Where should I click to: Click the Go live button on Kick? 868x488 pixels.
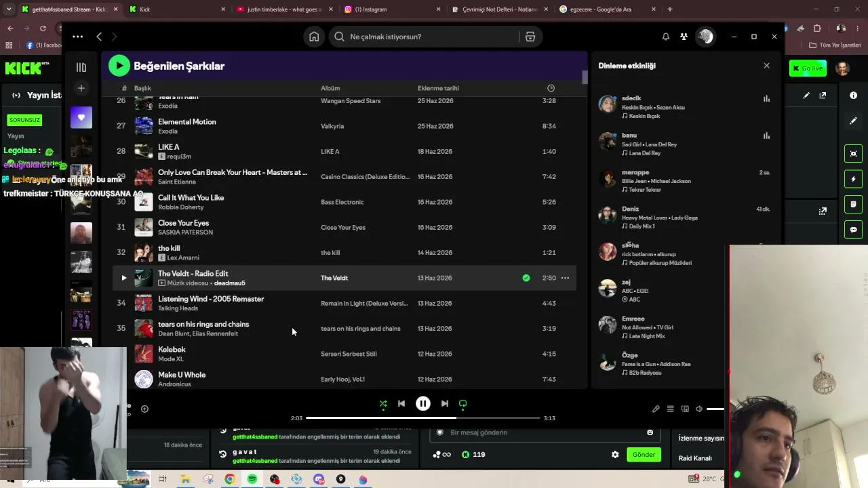pyautogui.click(x=808, y=68)
